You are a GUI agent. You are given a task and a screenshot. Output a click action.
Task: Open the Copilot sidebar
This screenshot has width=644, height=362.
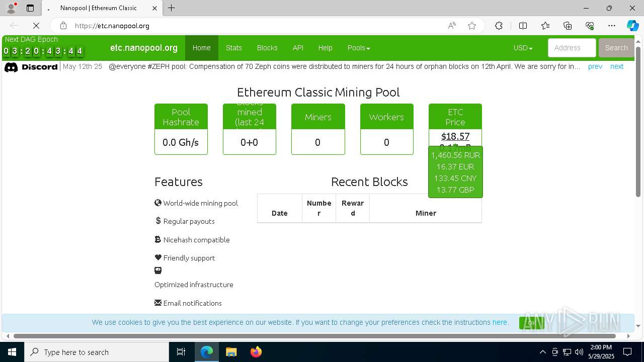[x=632, y=26]
